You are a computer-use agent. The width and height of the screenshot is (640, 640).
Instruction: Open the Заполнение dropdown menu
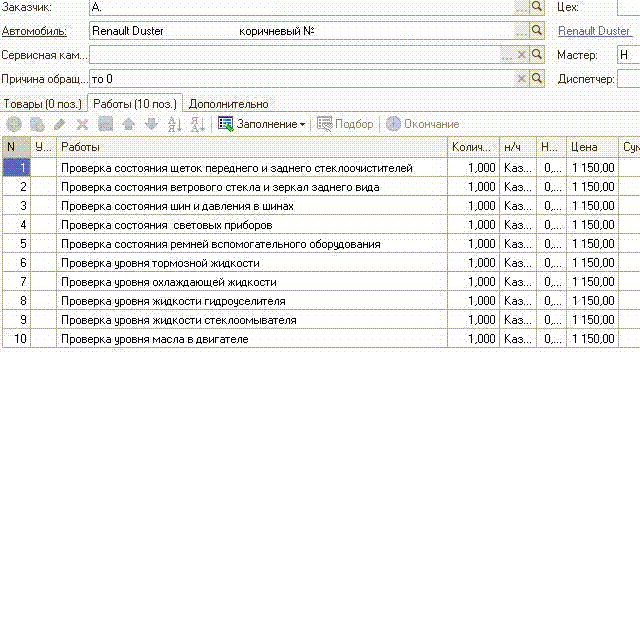click(263, 124)
